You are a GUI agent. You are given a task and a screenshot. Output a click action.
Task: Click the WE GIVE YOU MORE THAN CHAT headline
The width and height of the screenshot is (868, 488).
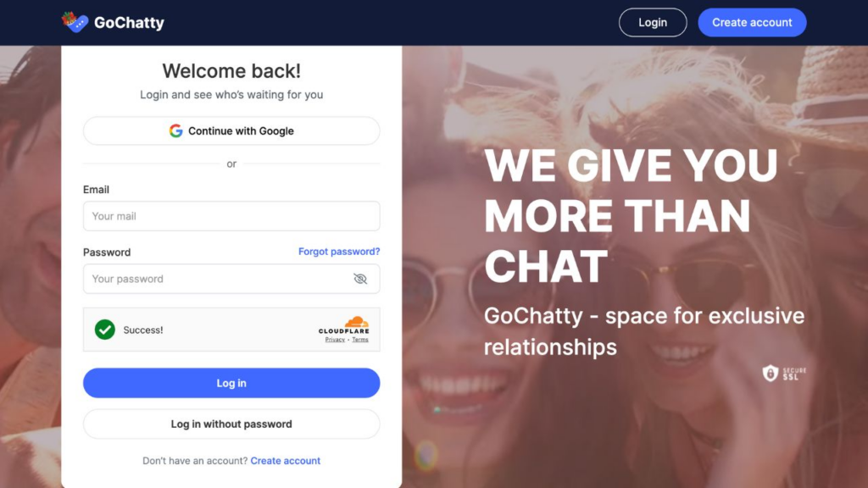pos(631,216)
